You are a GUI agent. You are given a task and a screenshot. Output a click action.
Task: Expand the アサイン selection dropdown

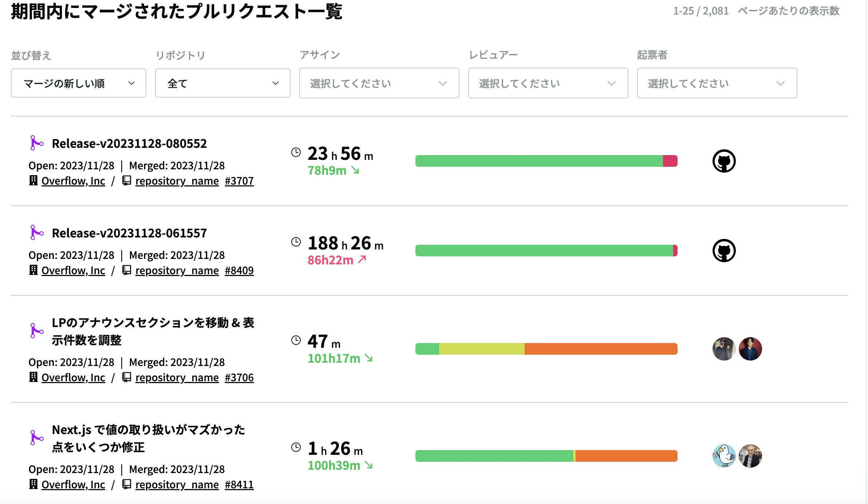(x=379, y=83)
